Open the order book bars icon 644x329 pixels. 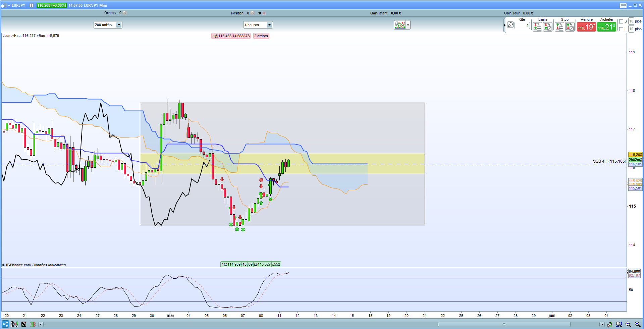[x=33, y=324]
